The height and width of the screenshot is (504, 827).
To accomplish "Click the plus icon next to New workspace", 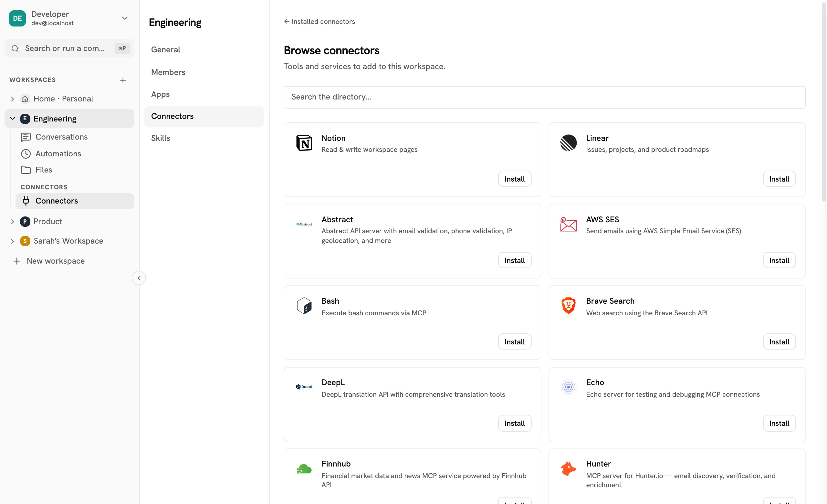I will 17,261.
